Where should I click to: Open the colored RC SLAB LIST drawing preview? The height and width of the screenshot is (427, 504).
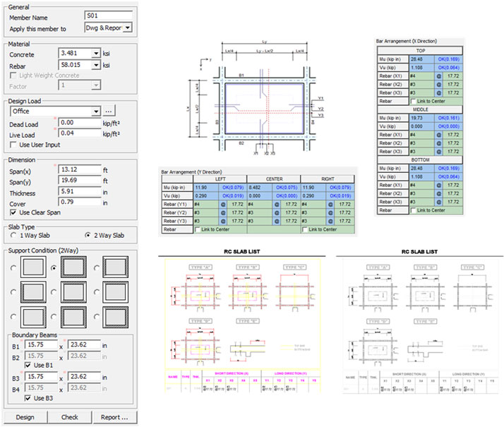(x=243, y=326)
